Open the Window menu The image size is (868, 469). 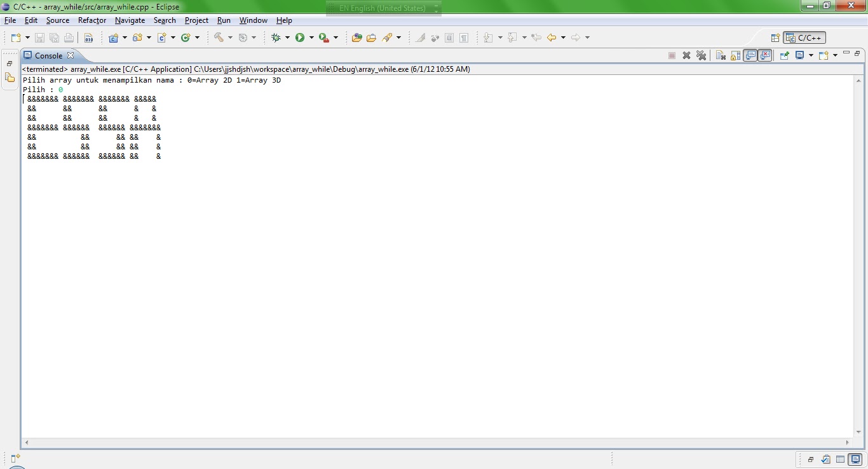(254, 20)
